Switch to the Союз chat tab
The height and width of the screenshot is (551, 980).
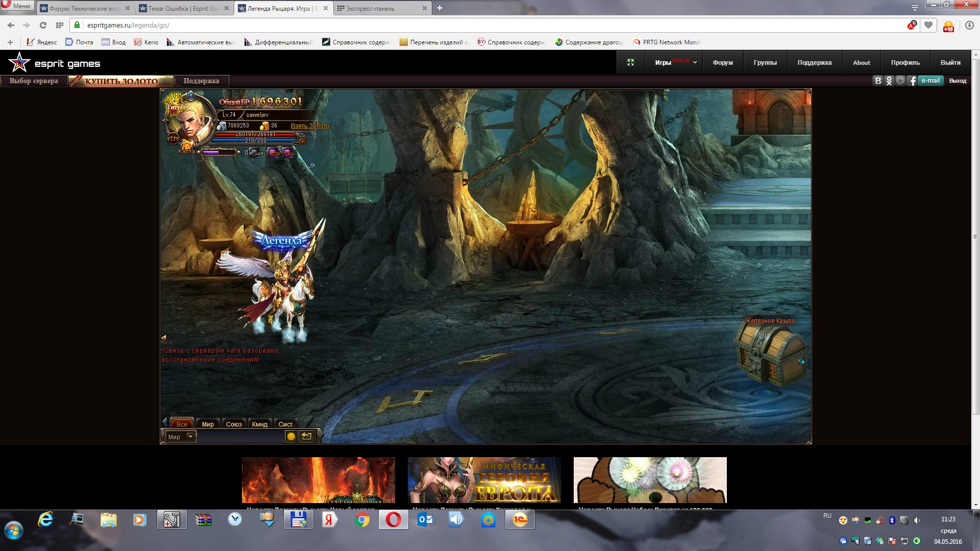(234, 424)
